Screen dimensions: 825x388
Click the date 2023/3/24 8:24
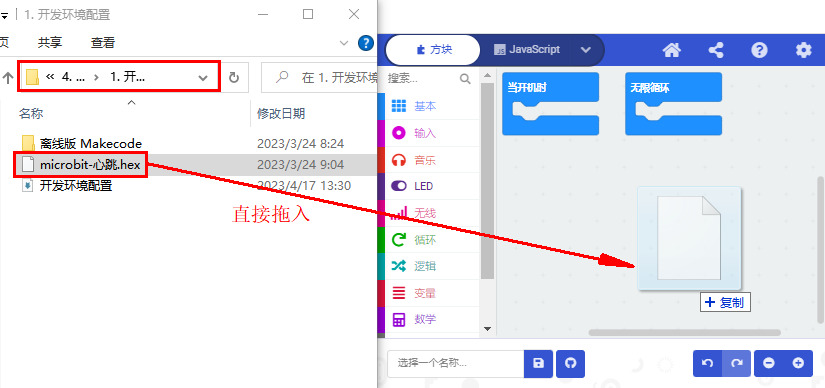tap(300, 143)
